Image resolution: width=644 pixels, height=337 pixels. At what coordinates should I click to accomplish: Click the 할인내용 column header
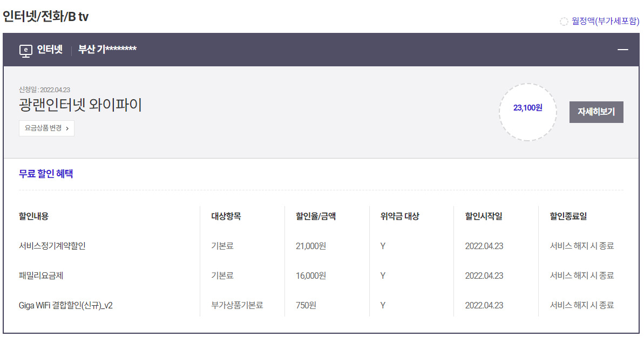[x=33, y=216]
